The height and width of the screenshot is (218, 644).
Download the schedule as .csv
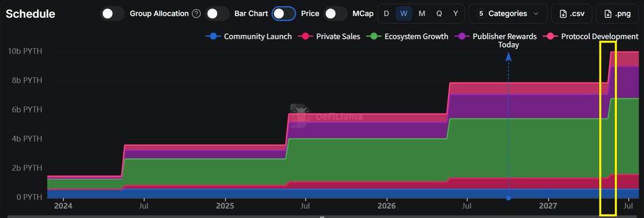click(572, 13)
